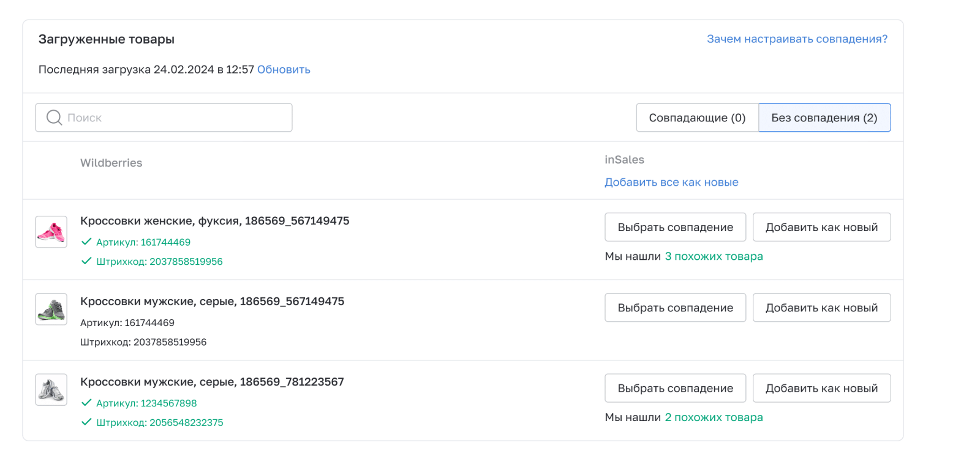Open the Зачем настраивать совпадения? link
The height and width of the screenshot is (456, 980).
[x=797, y=39]
